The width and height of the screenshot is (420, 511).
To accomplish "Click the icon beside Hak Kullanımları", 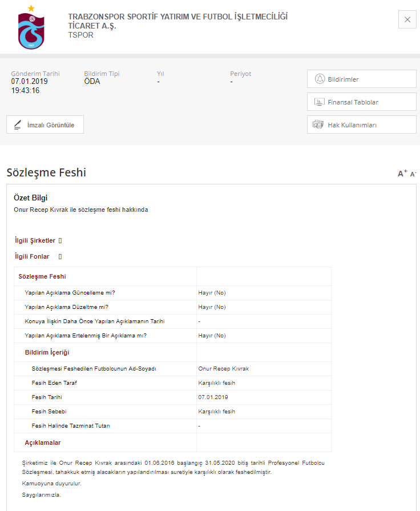I will pyautogui.click(x=318, y=125).
